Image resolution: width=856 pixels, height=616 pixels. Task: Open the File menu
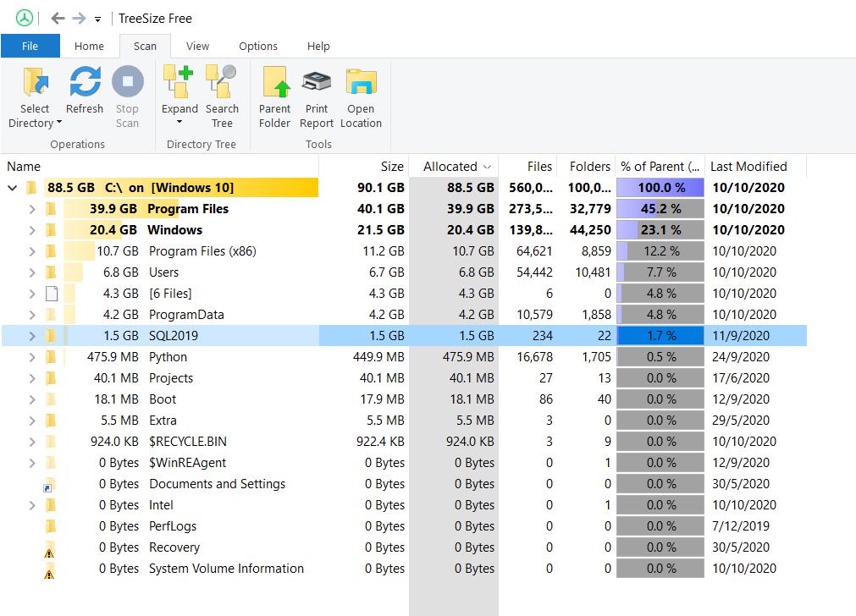30,46
